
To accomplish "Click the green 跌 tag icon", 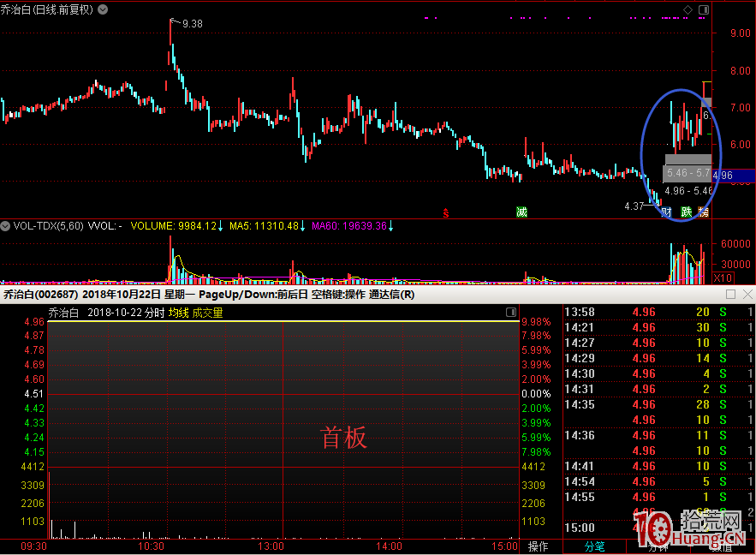I will [686, 212].
